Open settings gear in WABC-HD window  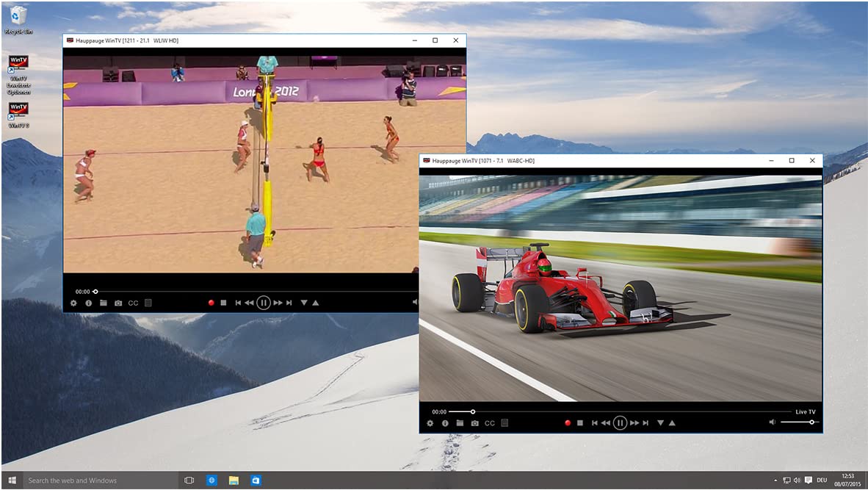(430, 423)
